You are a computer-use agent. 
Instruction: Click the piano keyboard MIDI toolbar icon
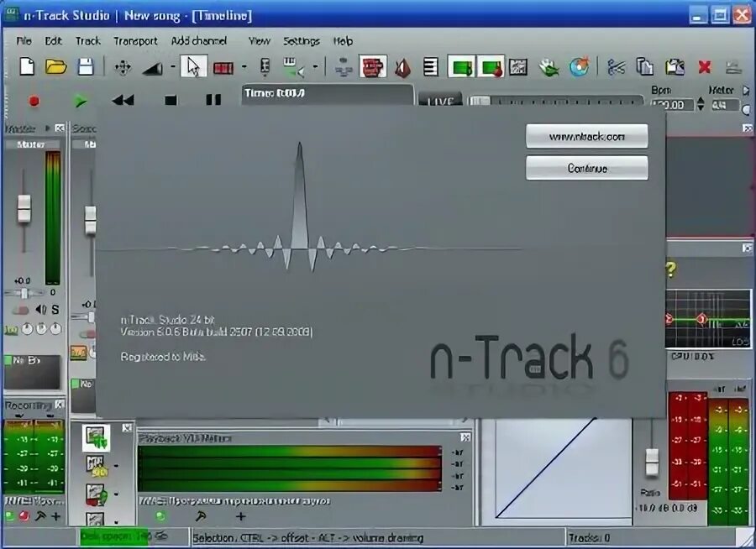pyautogui.click(x=292, y=67)
